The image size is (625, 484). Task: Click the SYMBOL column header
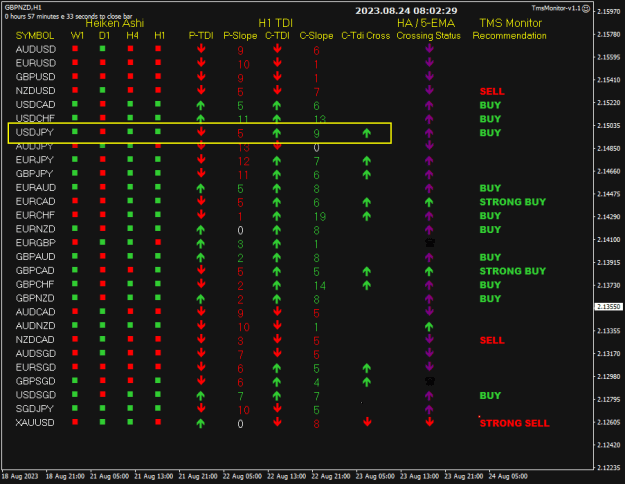35,36
